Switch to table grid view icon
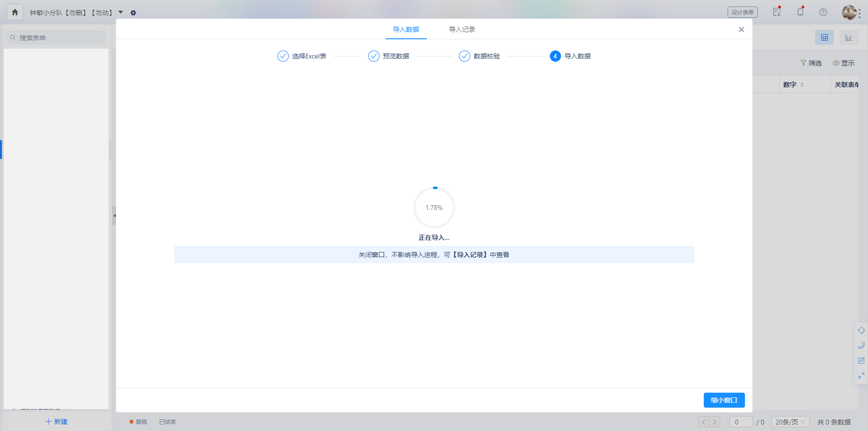 [x=824, y=37]
